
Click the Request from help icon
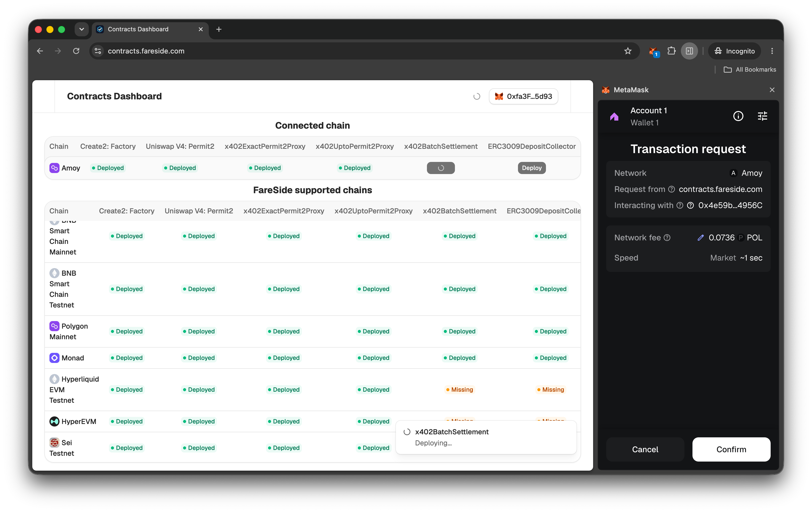(x=671, y=189)
